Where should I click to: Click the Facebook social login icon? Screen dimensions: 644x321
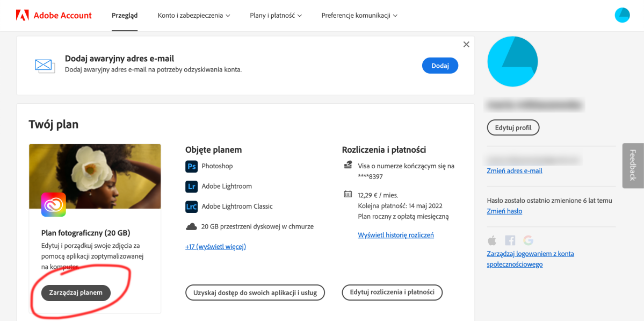pos(510,240)
